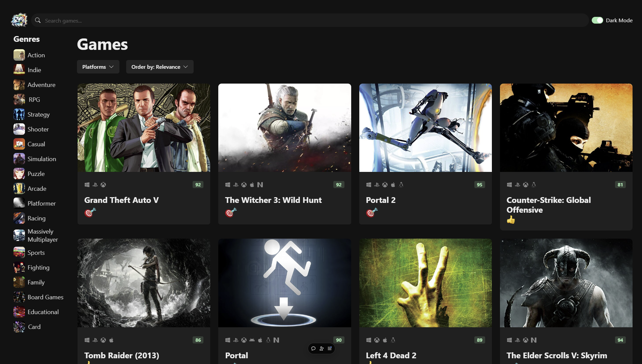Click The Witcher 3: Wild Hunt title
Viewport: 642px width, 364px height.
point(273,200)
